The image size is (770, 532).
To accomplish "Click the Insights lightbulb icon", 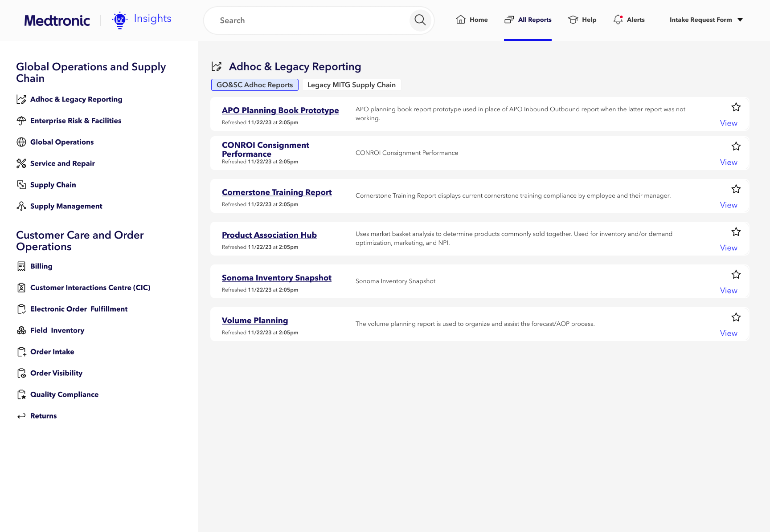I will coord(120,20).
